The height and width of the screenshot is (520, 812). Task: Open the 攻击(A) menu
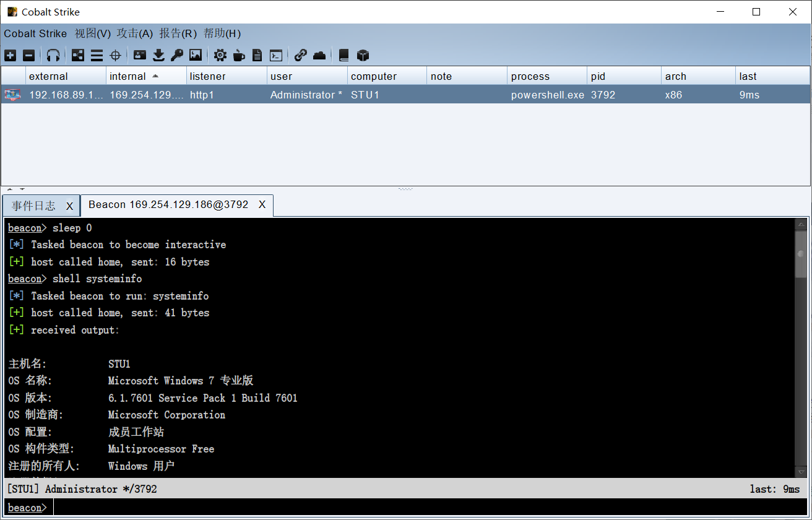[x=135, y=33]
